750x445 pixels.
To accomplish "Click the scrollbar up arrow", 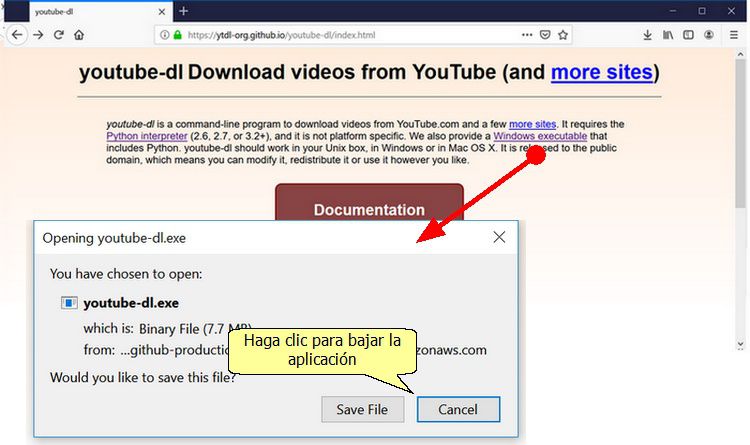I will (x=740, y=53).
